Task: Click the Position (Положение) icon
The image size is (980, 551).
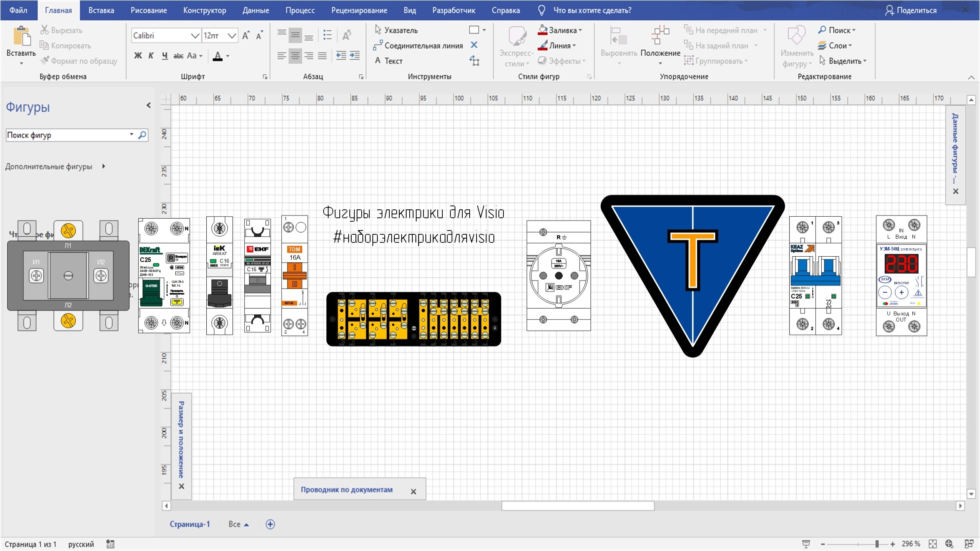Action: (x=660, y=36)
